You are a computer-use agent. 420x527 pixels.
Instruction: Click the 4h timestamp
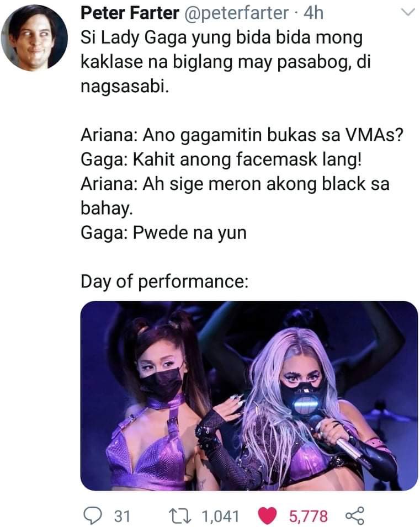tap(313, 13)
